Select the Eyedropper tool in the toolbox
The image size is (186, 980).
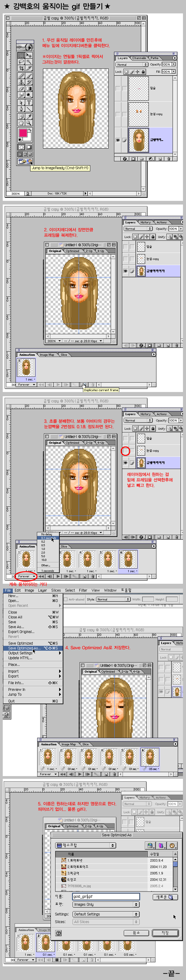pos(29,116)
